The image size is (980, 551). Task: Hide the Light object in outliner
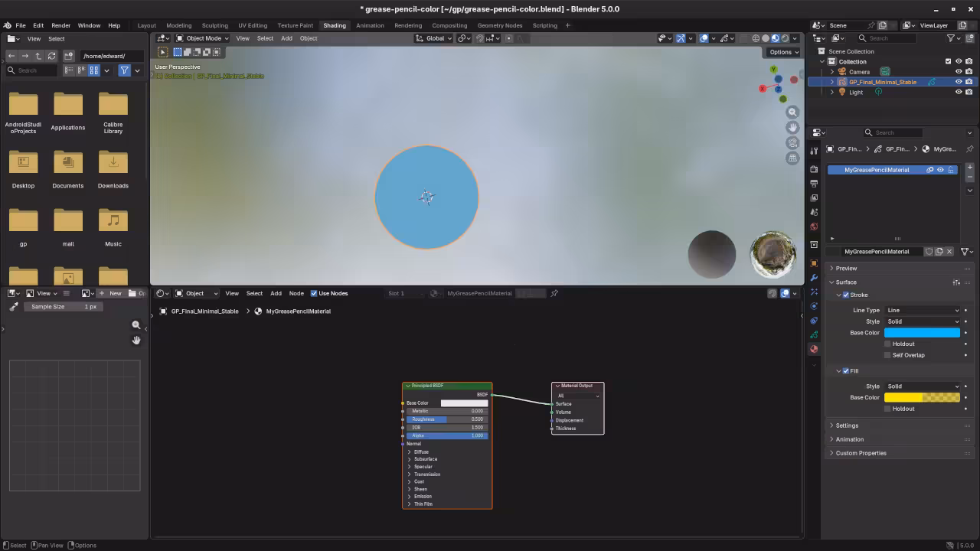tap(958, 92)
